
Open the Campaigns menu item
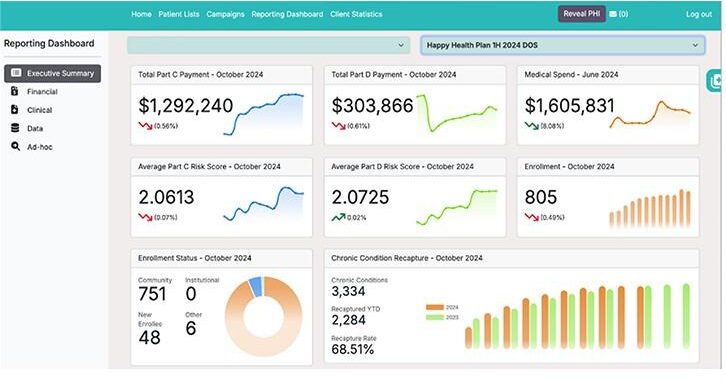225,14
